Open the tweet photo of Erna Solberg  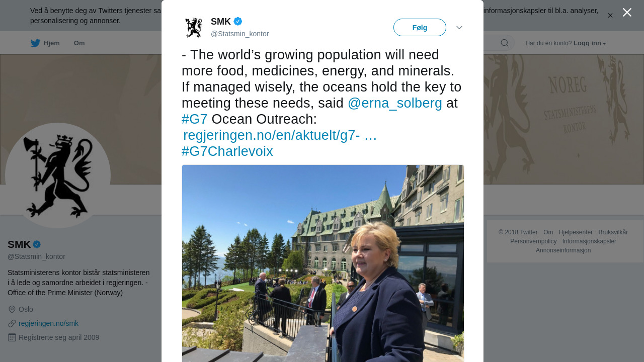point(323,263)
